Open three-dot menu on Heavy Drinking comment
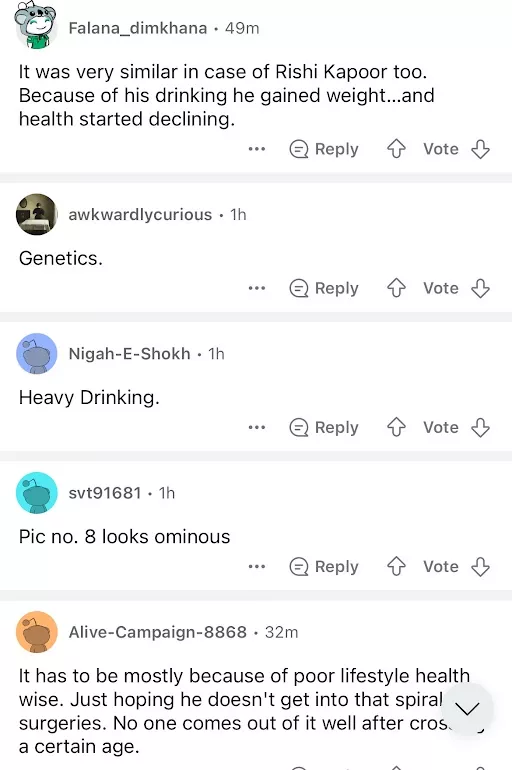The width and height of the screenshot is (512, 770). pos(257,427)
